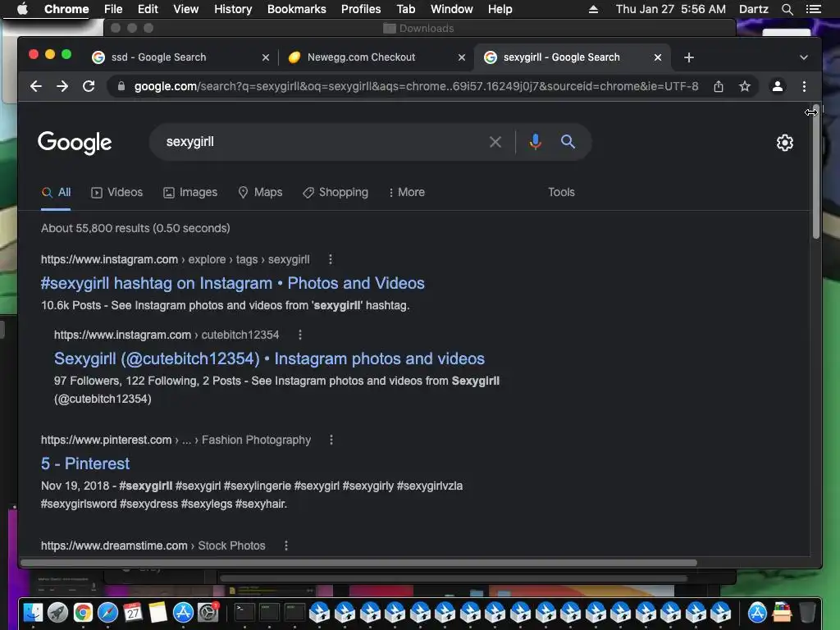
Task: Click the vertical page scrollbar
Action: coord(815,171)
